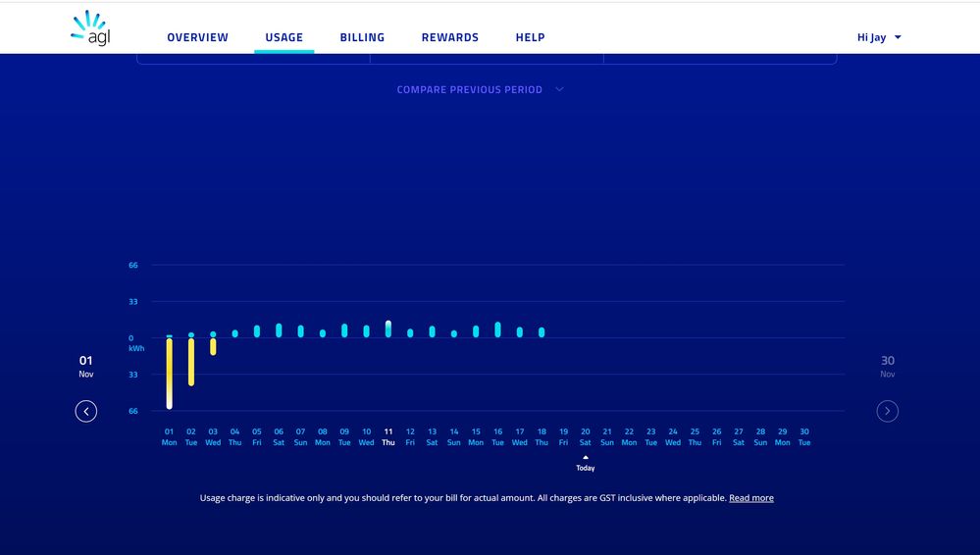Select the 01 Mon yellow usage bar

(170, 373)
